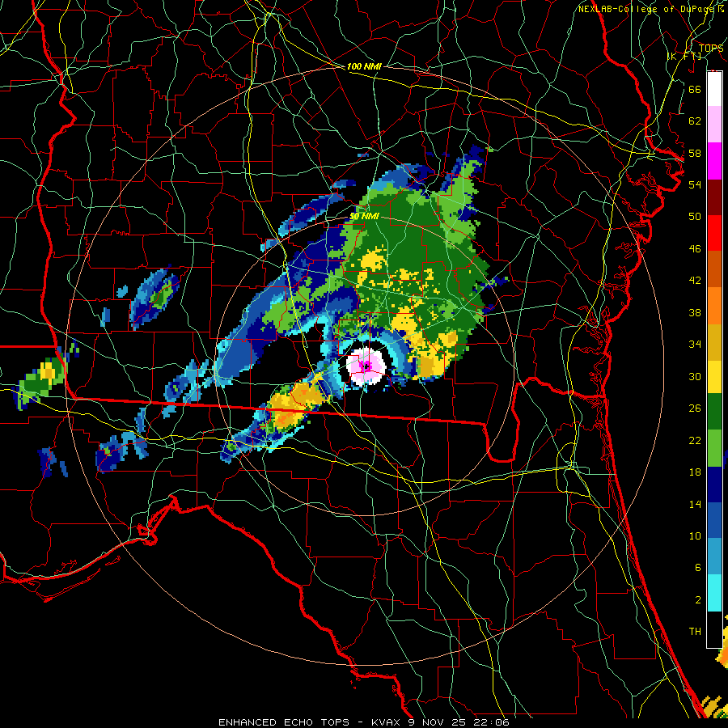728x728 pixels.
Task: Click the legend value "50"
Action: tap(695, 216)
